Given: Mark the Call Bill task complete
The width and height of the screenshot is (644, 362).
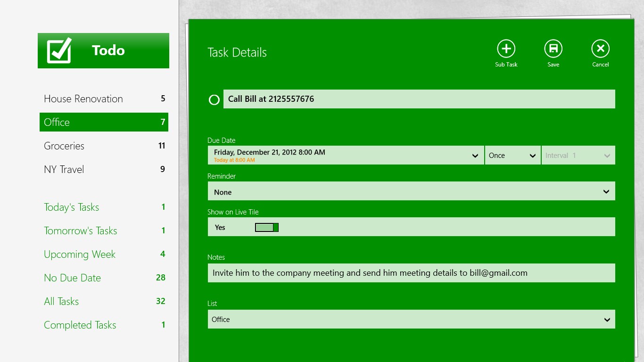Looking at the screenshot, I should [x=214, y=100].
